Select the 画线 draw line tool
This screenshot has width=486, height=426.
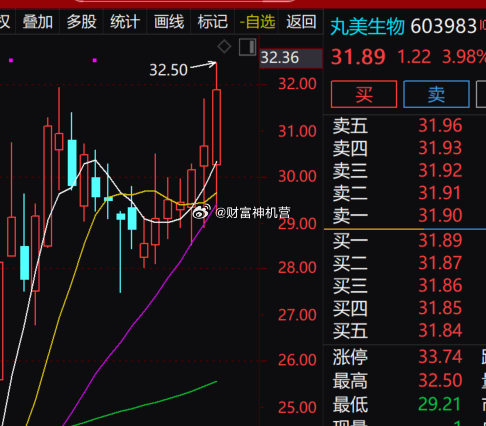pyautogui.click(x=169, y=22)
